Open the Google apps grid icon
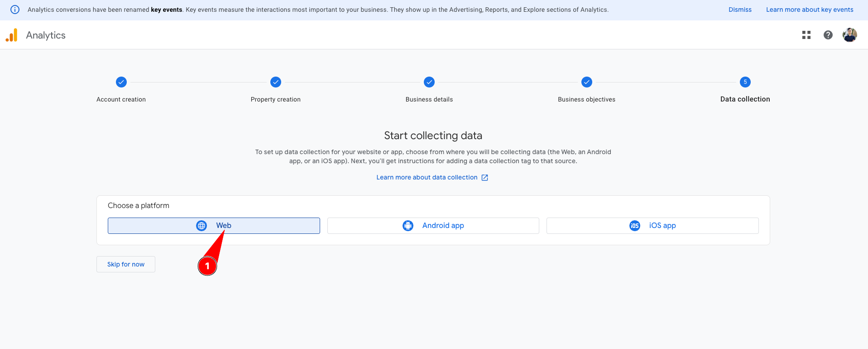This screenshot has width=868, height=349. tap(806, 35)
